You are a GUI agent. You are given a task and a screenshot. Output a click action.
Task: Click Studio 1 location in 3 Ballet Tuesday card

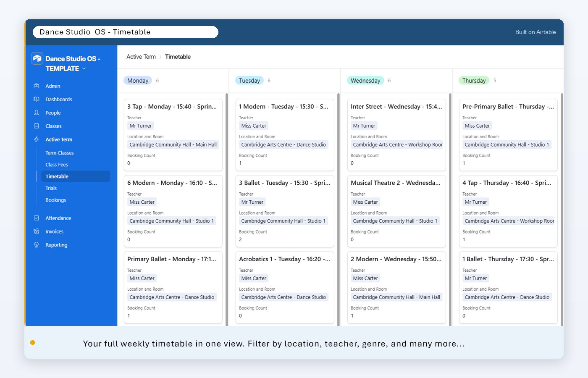283,221
